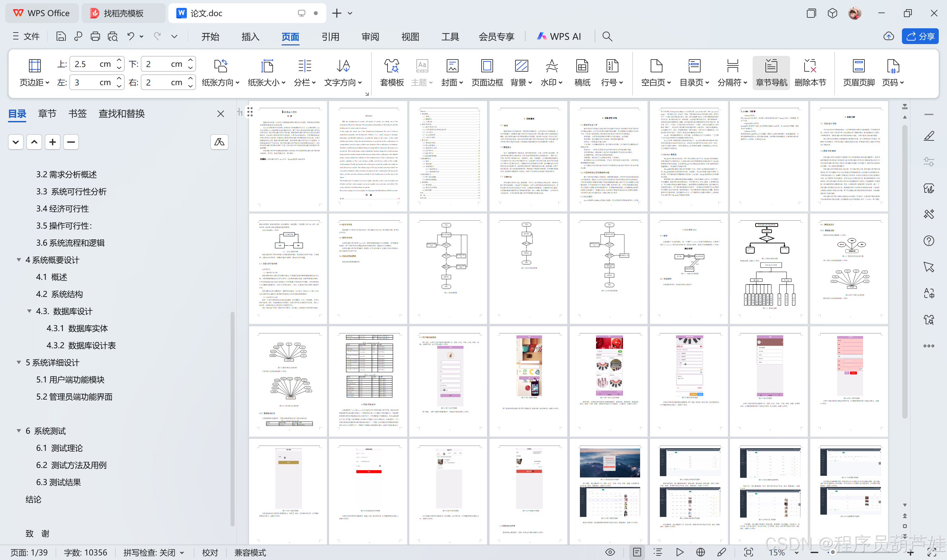
Task: Collapse the 6 系统测试 tree node
Action: point(18,430)
